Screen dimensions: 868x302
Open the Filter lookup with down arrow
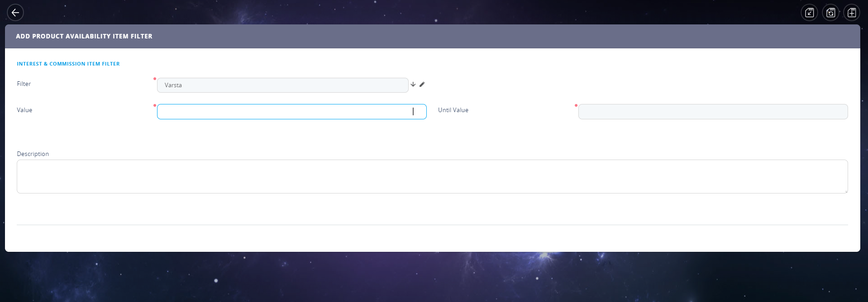413,85
